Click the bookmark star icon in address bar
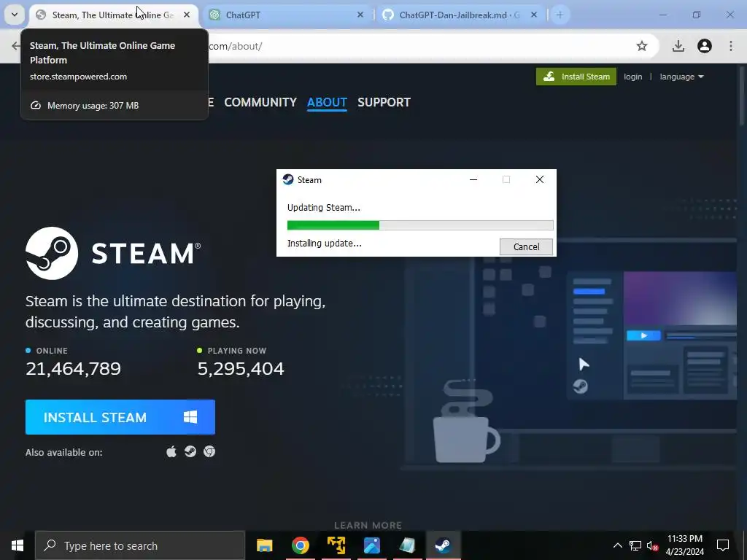Viewport: 747px width, 560px height. pos(642,46)
